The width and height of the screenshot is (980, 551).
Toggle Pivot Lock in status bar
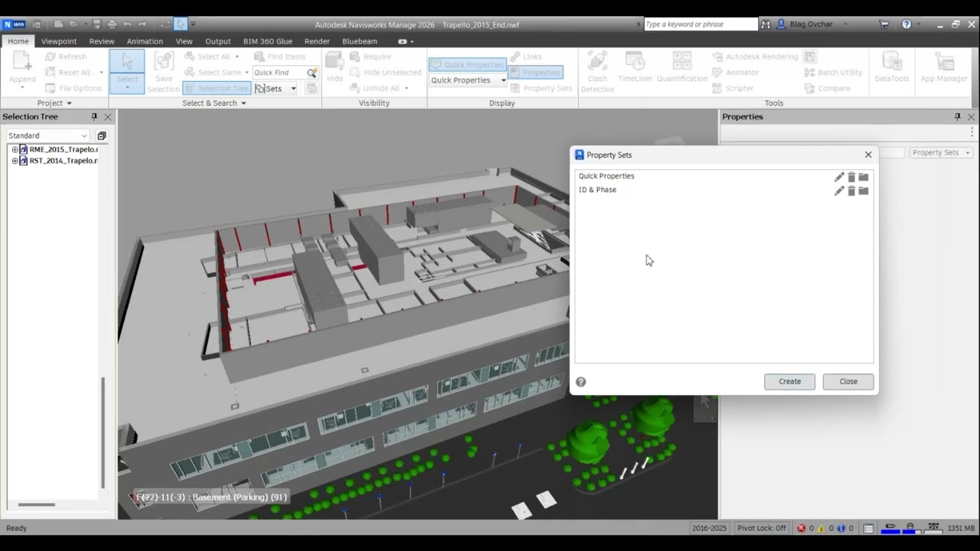pos(761,528)
